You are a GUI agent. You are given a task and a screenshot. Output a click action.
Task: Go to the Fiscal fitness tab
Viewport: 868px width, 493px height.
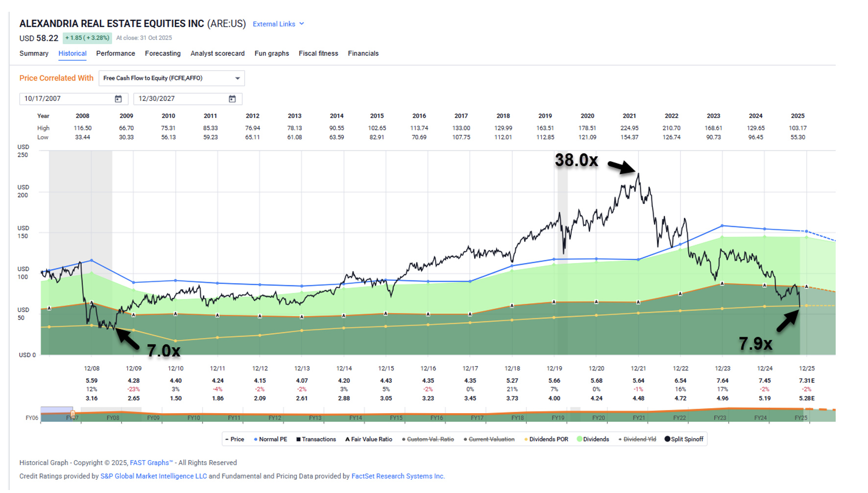click(x=318, y=53)
